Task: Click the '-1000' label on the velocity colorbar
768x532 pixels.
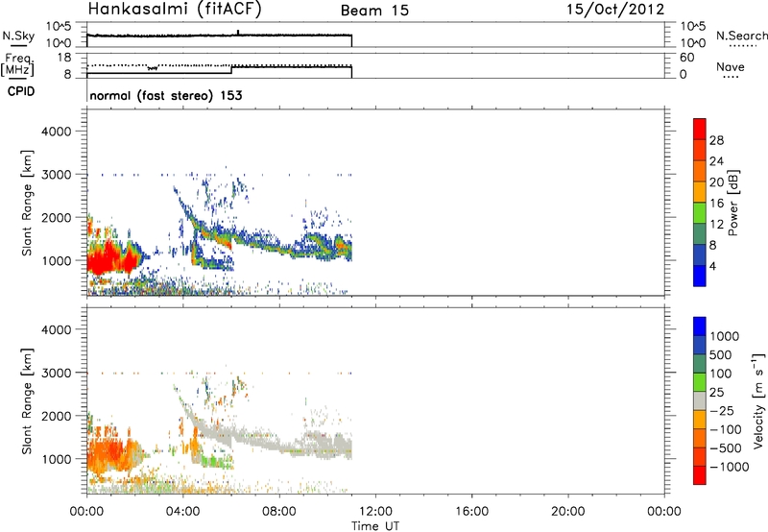Action: point(729,467)
